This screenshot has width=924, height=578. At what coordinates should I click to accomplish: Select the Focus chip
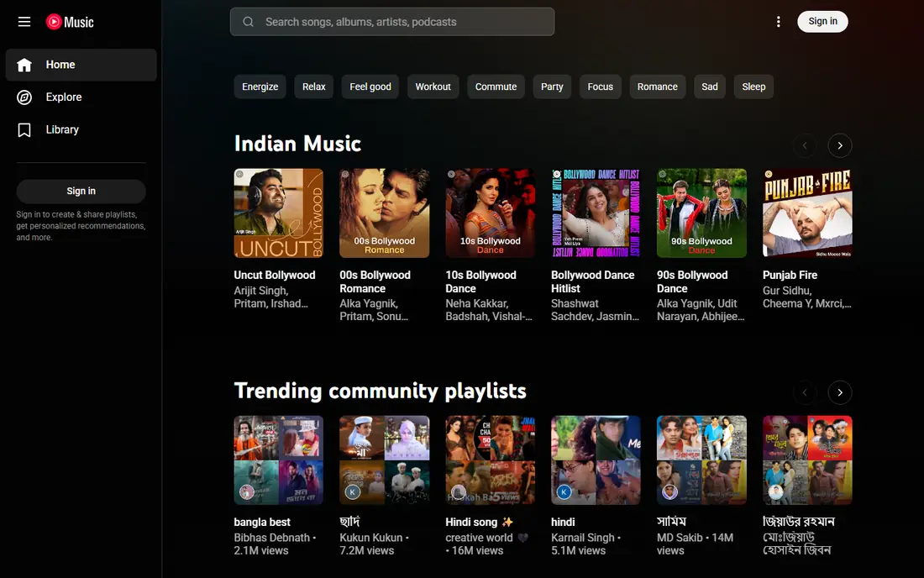(600, 87)
